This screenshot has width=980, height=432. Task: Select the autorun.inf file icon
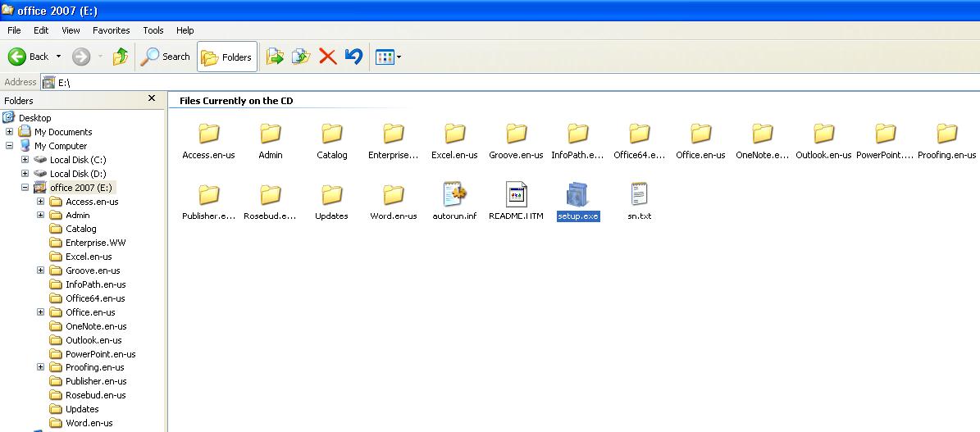pos(454,194)
